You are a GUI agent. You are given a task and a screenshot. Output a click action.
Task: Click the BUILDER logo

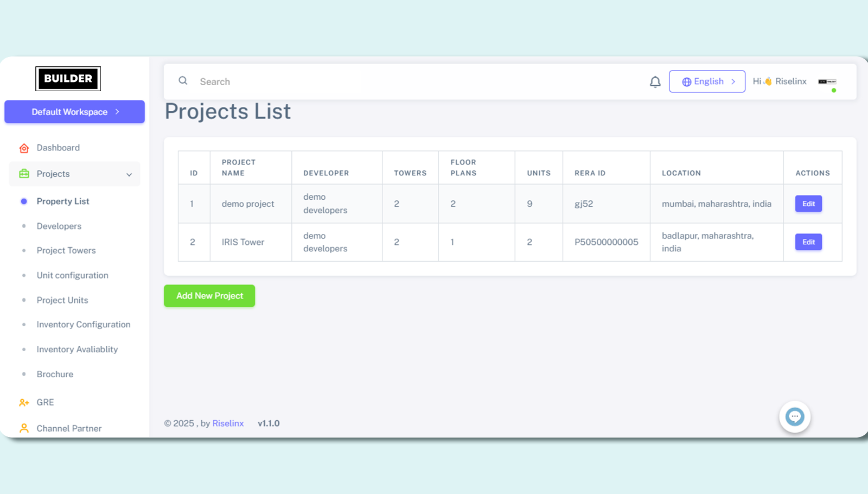(x=68, y=79)
